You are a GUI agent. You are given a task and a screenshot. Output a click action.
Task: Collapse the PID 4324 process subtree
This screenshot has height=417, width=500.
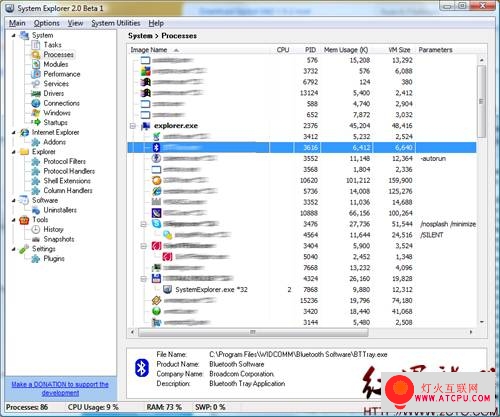coord(144,279)
